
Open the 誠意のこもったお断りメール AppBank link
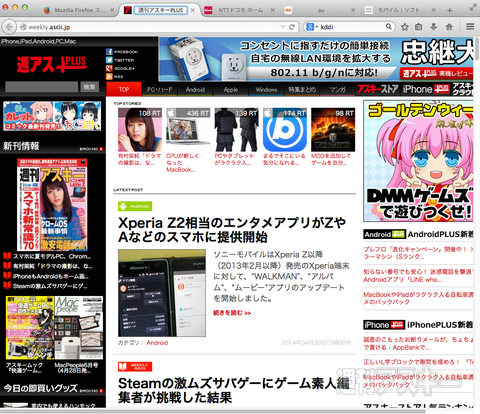point(418,343)
